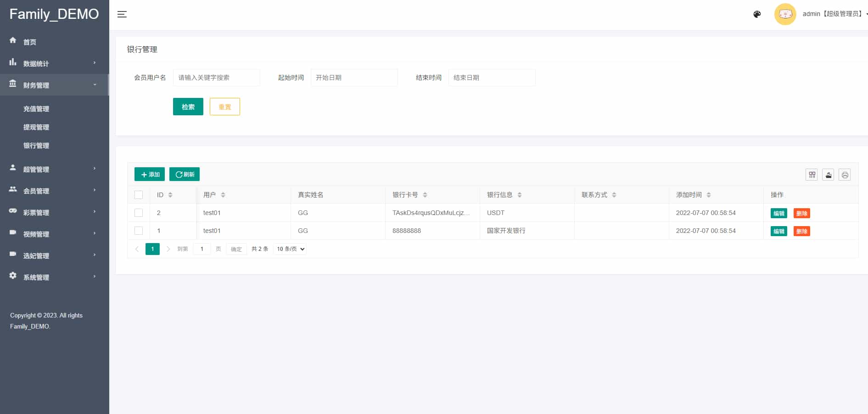The height and width of the screenshot is (414, 868).
Task: Click the pagination 确定 button
Action: (236, 249)
